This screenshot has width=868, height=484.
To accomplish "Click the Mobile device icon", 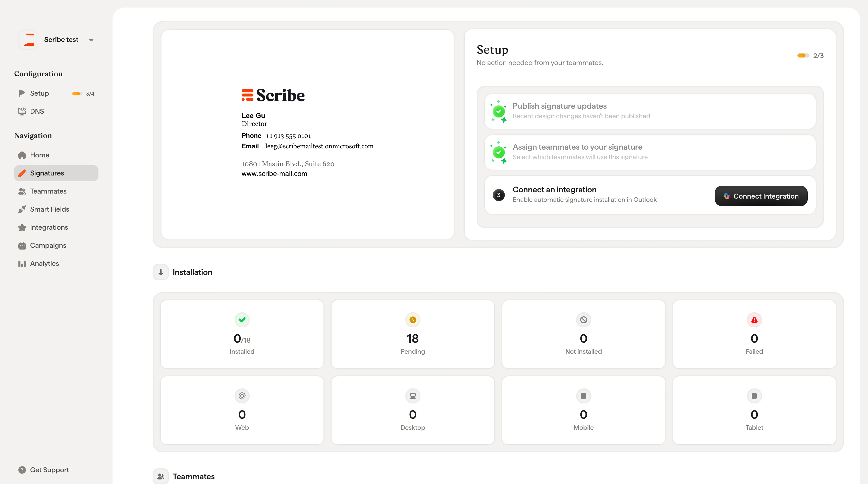I will [583, 396].
